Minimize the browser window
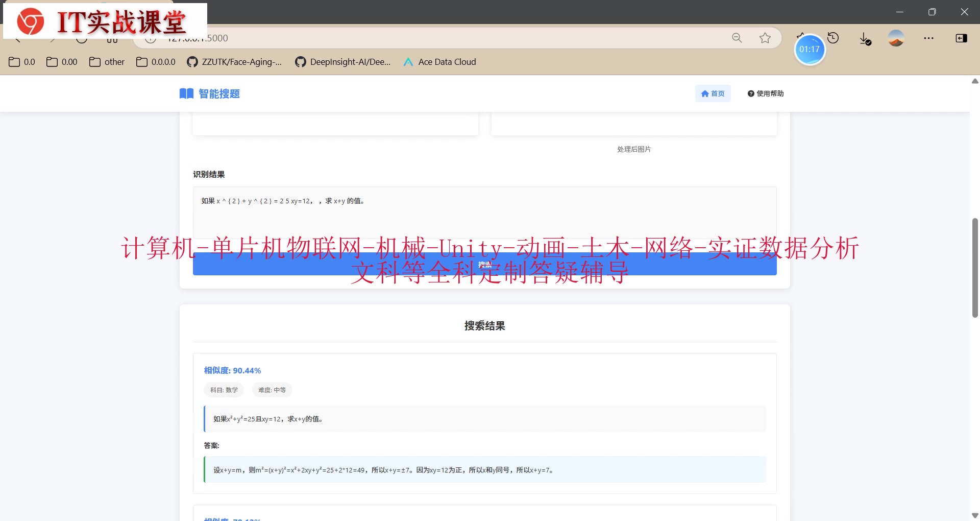This screenshot has height=521, width=980. click(899, 12)
